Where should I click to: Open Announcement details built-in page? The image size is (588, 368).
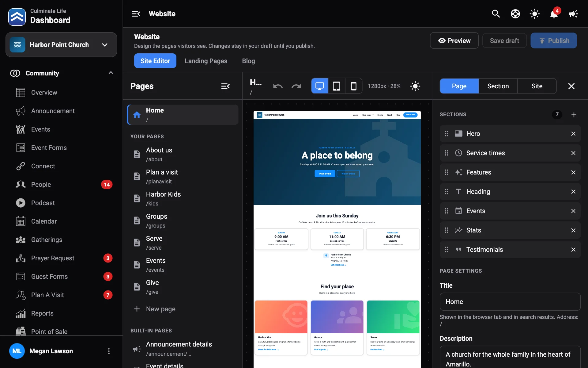click(183, 349)
